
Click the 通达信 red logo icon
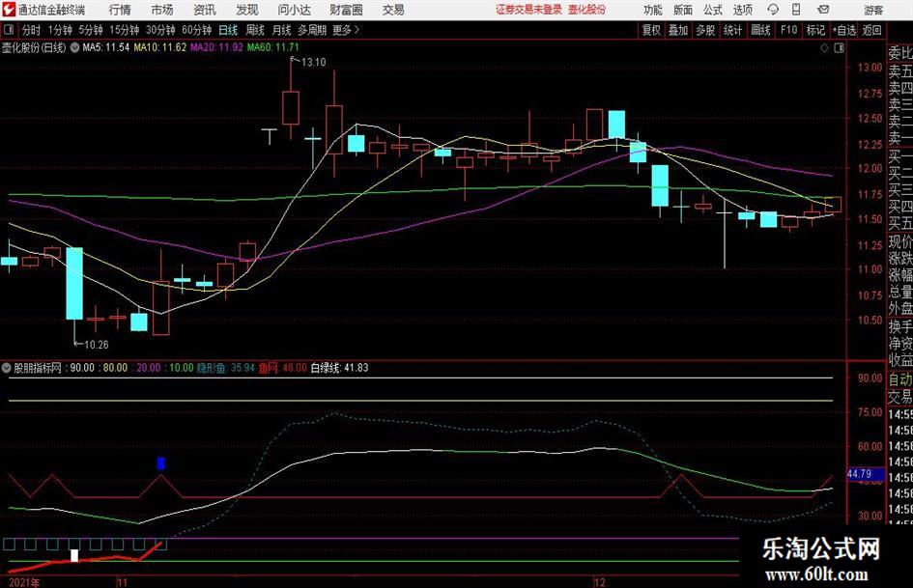[9, 10]
